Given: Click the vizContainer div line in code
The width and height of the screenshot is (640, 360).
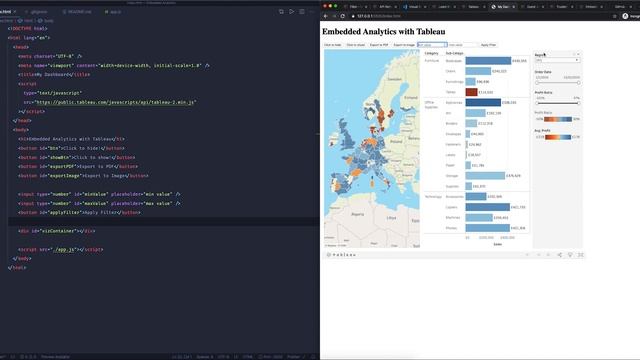Looking at the screenshot, I should click(x=57, y=231).
